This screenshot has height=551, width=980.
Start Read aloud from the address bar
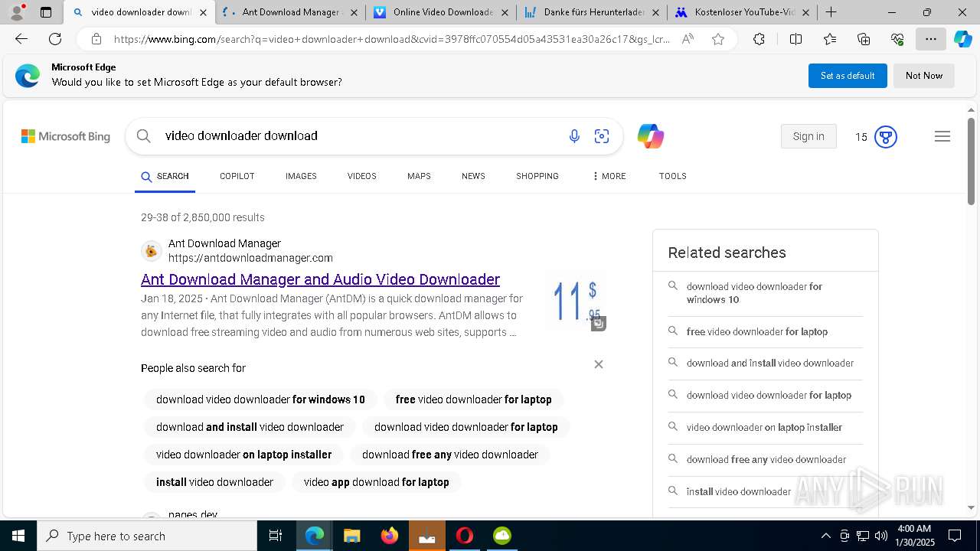(x=688, y=39)
